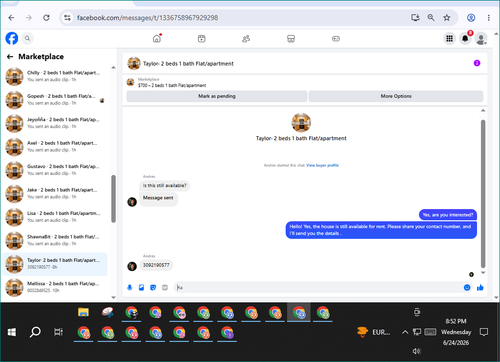Click the Mark as pending button

click(217, 96)
